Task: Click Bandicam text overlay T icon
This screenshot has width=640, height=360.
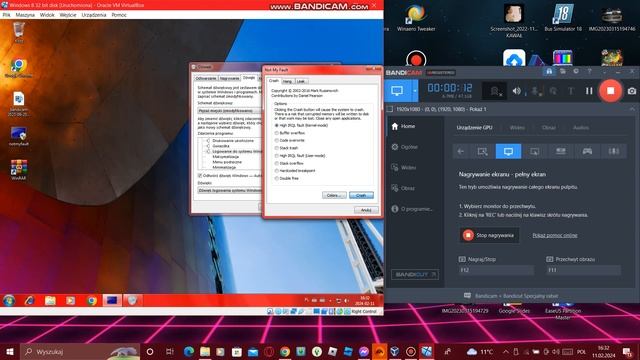Action: coord(571,91)
